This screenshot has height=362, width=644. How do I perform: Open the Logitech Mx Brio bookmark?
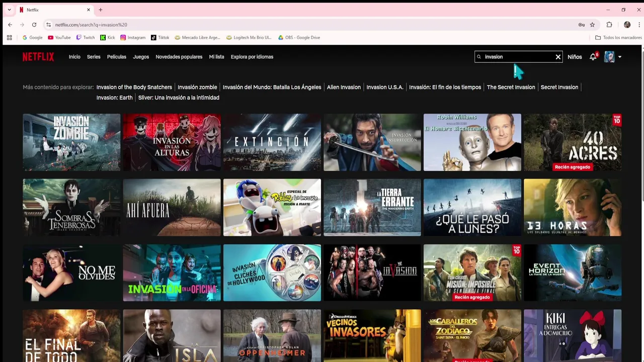click(x=249, y=38)
